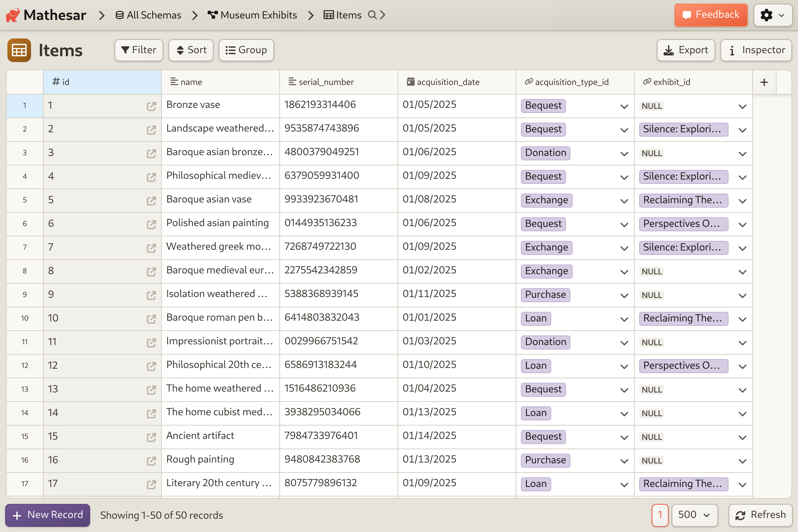This screenshot has width=798, height=532.
Task: Add a new column with plus icon
Action: tap(764, 82)
